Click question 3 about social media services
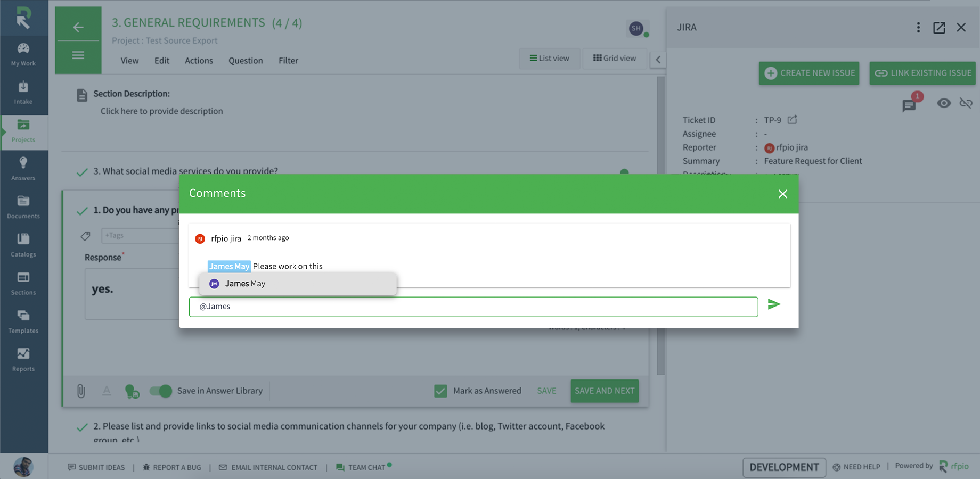This screenshot has height=479, width=980. click(x=185, y=171)
